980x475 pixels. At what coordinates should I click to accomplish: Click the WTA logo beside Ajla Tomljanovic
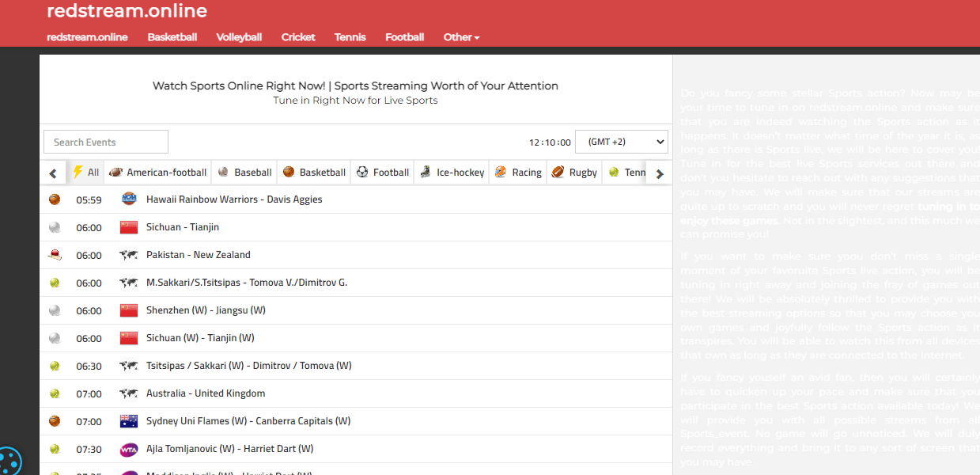(129, 449)
